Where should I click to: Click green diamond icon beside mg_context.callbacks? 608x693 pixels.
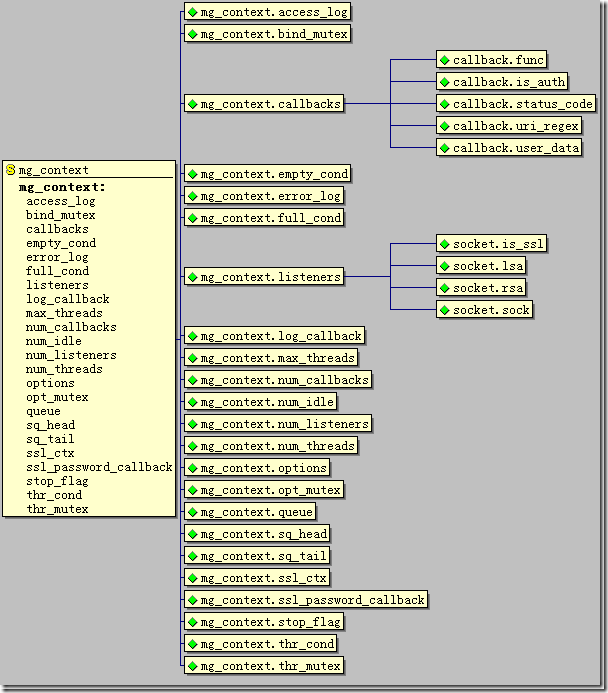click(193, 104)
